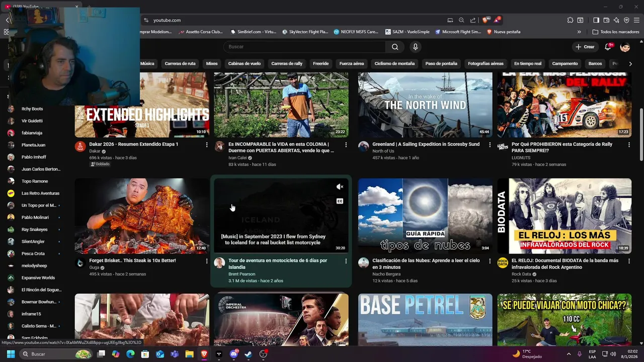644x362 pixels.
Task: Open Brave Rewards triangle icon
Action: tap(497, 20)
